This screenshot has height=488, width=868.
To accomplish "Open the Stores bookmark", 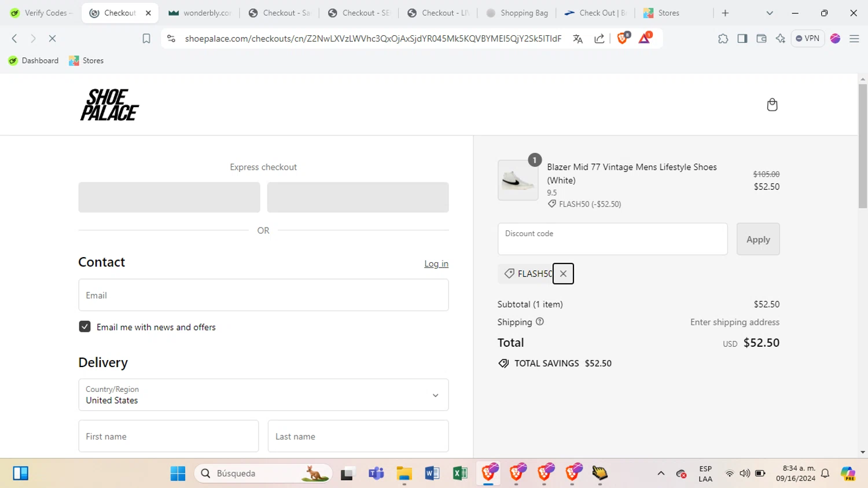I will pyautogui.click(x=86, y=60).
